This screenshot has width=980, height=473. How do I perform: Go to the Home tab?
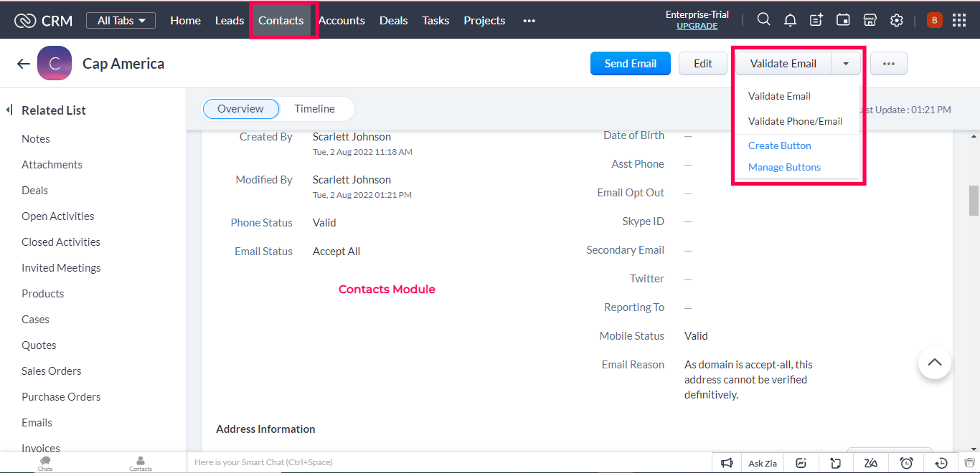pos(185,21)
